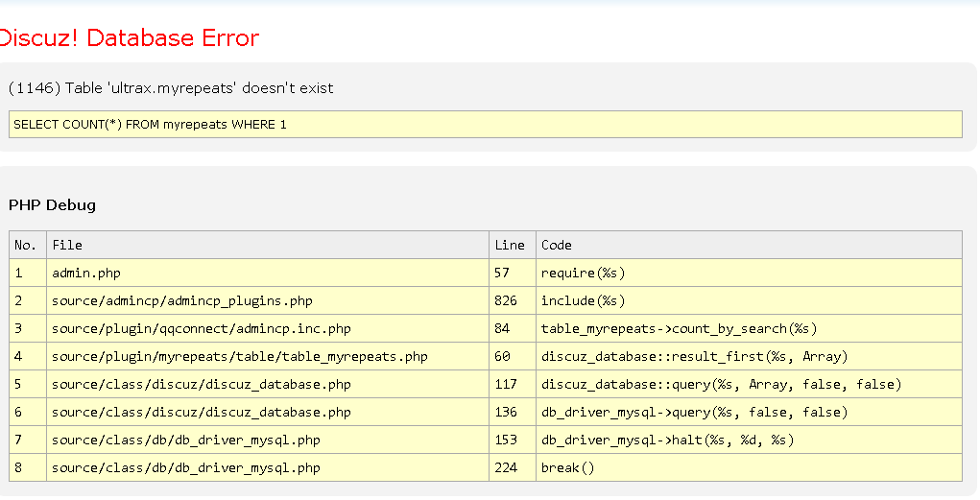Viewport: 980px width, 500px height.
Task: Click the table 'ultrax.myrepeats' doesn't exist message
Action: click(x=171, y=88)
